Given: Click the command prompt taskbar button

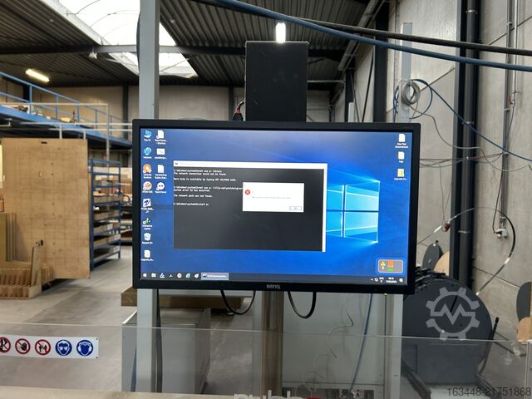Looking at the screenshot, I should click(214, 277).
